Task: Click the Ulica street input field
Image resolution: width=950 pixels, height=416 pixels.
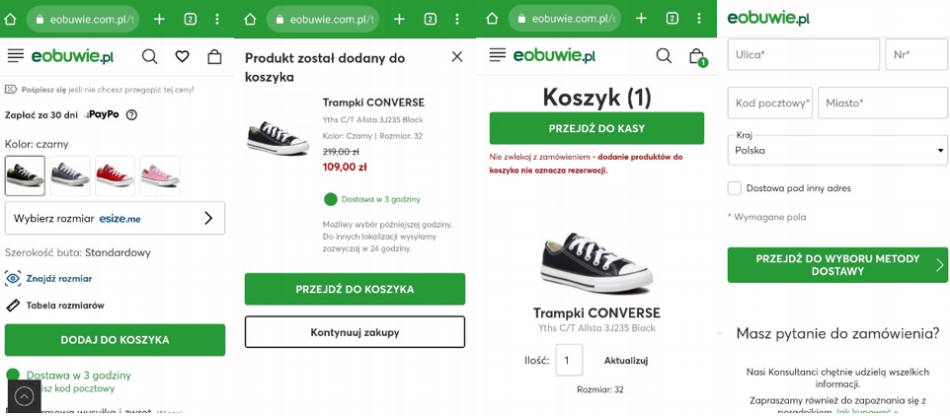Action: [804, 55]
